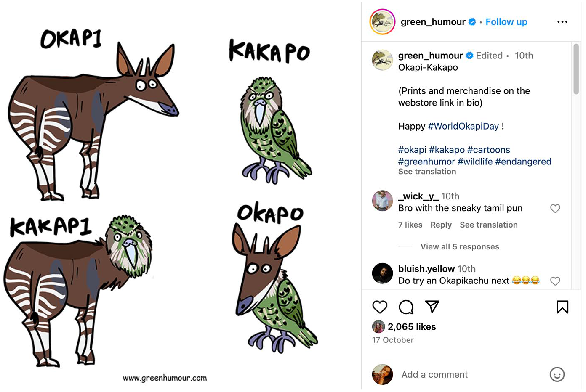Like _wick_y_'s comment heart
586x392 pixels.
click(555, 208)
